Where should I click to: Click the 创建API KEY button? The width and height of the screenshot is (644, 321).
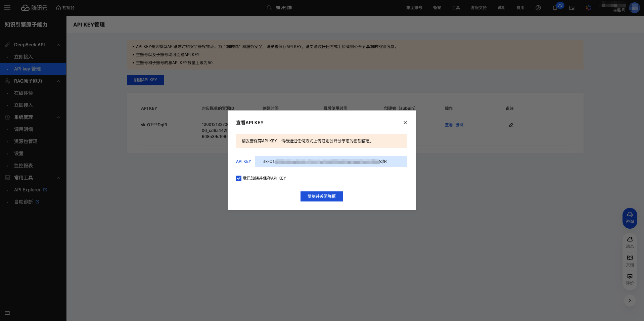pyautogui.click(x=145, y=80)
